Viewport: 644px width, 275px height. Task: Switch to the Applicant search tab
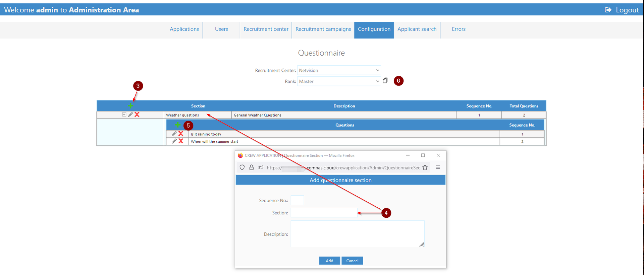coord(417,29)
